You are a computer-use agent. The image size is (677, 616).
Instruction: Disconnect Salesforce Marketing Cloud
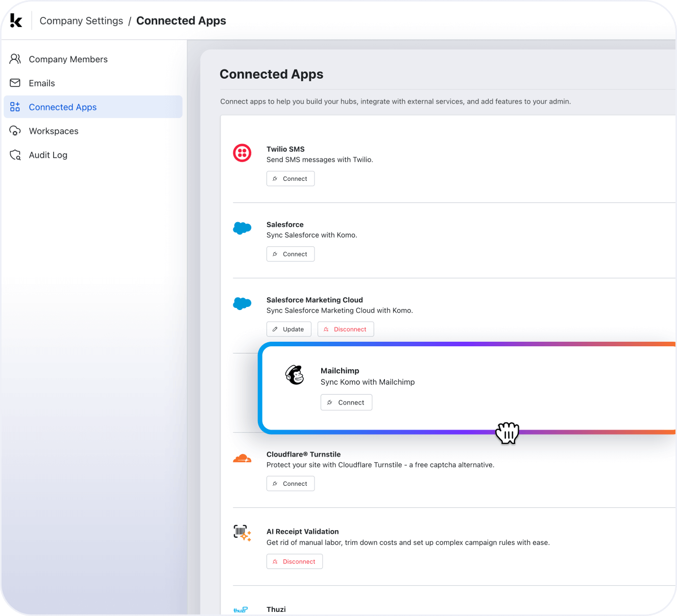tap(346, 329)
